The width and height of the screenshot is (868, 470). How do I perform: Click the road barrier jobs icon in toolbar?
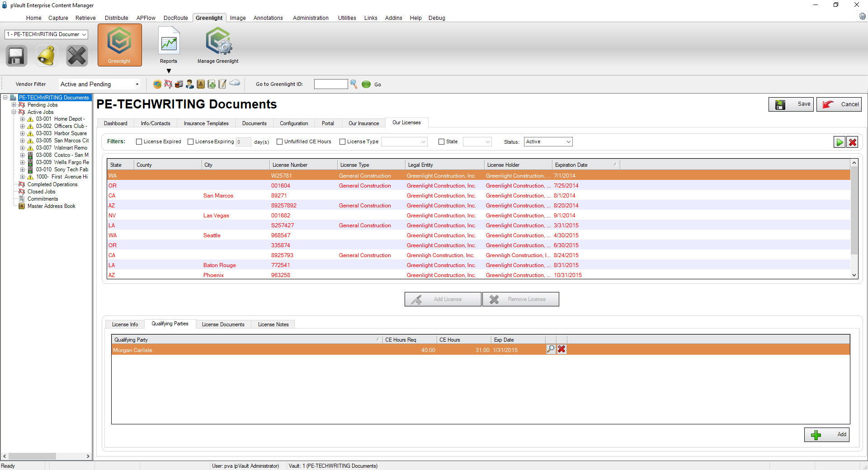168,84
